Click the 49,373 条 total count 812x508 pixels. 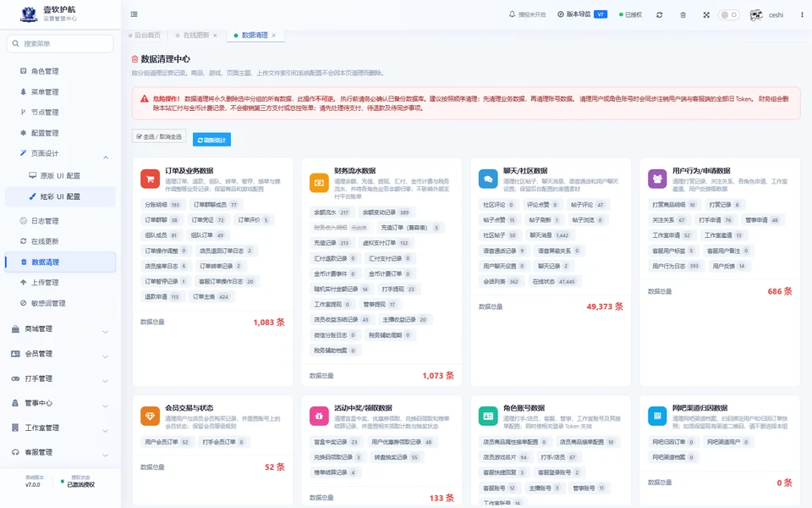(604, 306)
